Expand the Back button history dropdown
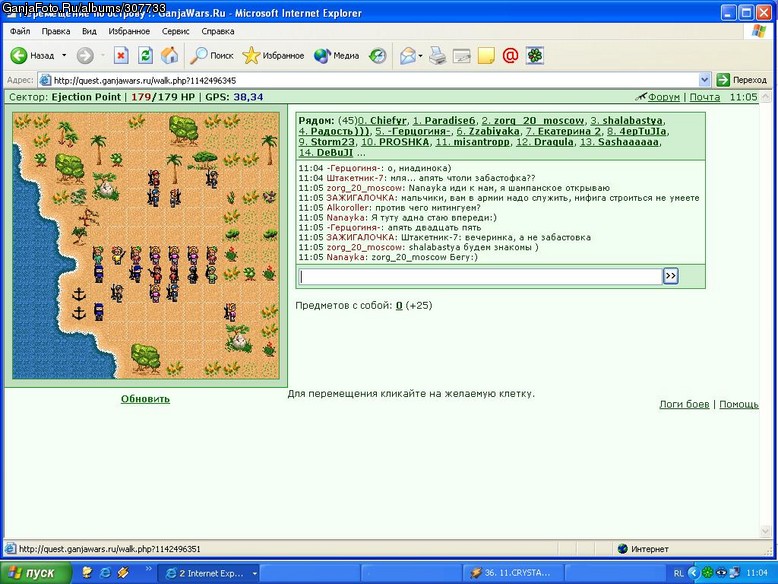 64,56
